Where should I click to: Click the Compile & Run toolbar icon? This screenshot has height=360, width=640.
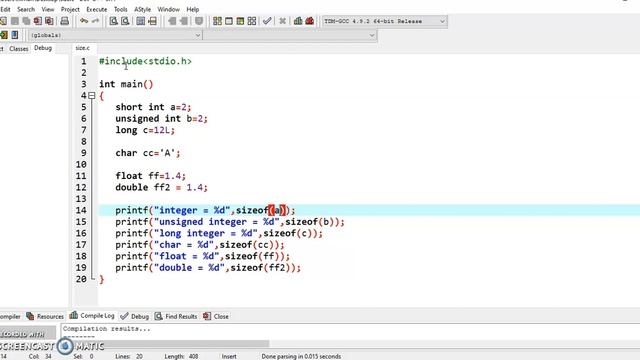pyautogui.click(x=240, y=21)
